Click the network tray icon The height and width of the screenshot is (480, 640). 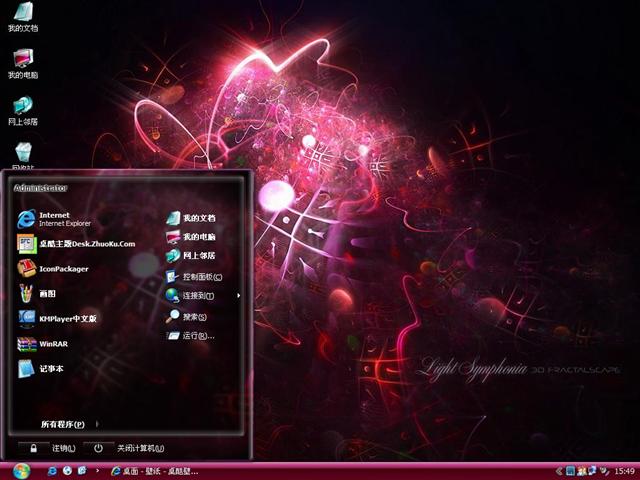pyautogui.click(x=592, y=471)
